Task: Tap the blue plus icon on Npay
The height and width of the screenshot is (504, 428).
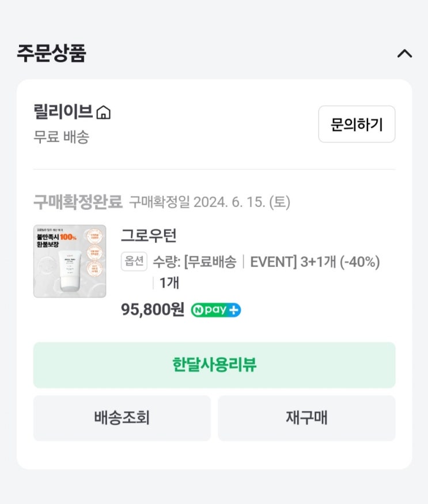Action: 234,310
